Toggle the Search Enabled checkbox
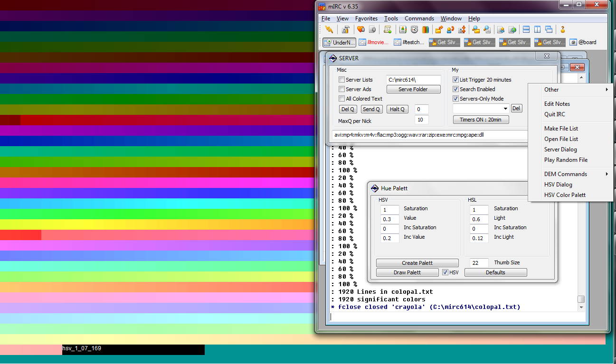The image size is (616, 364). (455, 89)
